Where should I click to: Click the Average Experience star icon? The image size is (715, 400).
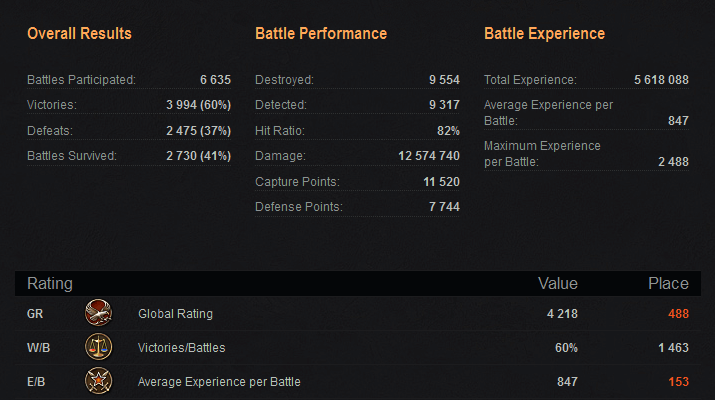98,381
